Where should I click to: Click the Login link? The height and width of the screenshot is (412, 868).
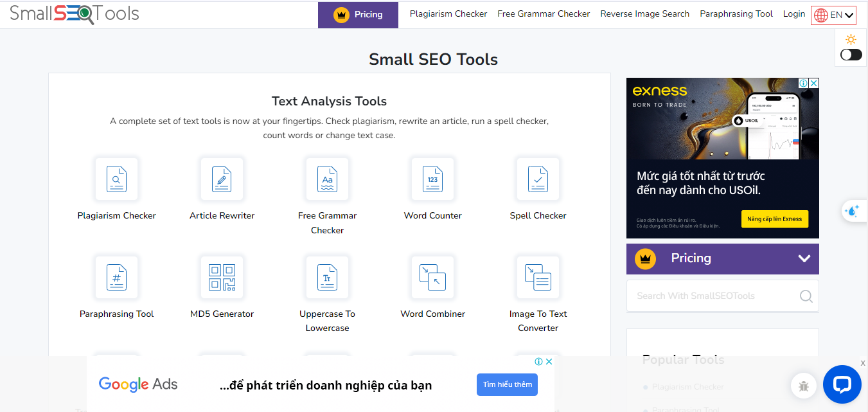(x=793, y=14)
